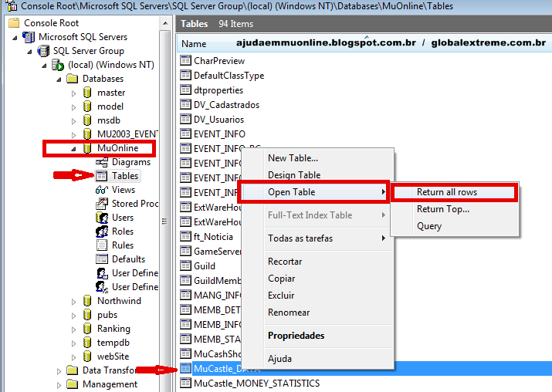Click the Users node icon
This screenshot has height=392, width=552.
point(102,218)
